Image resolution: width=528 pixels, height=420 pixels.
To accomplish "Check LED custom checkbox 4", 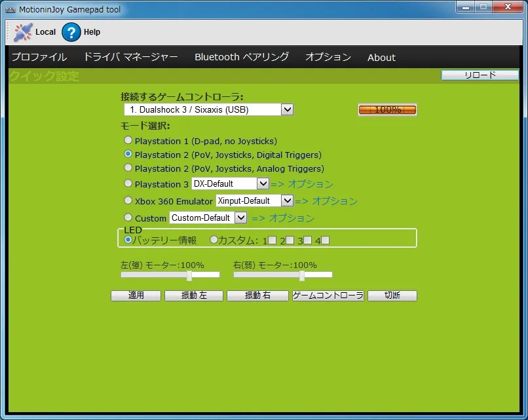I will click(x=326, y=240).
